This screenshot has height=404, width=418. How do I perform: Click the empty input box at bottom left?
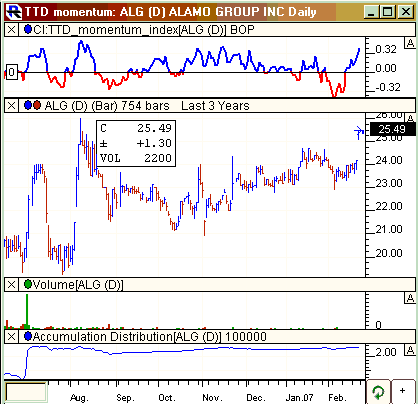pyautogui.click(x=26, y=392)
